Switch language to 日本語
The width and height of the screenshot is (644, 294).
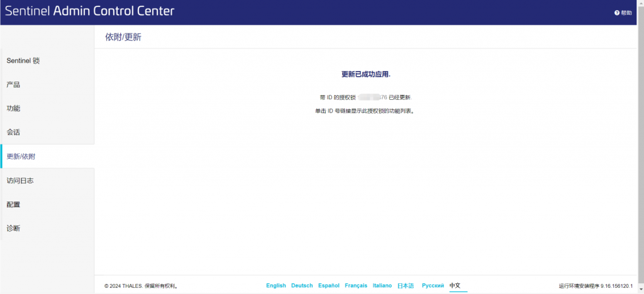(406, 286)
